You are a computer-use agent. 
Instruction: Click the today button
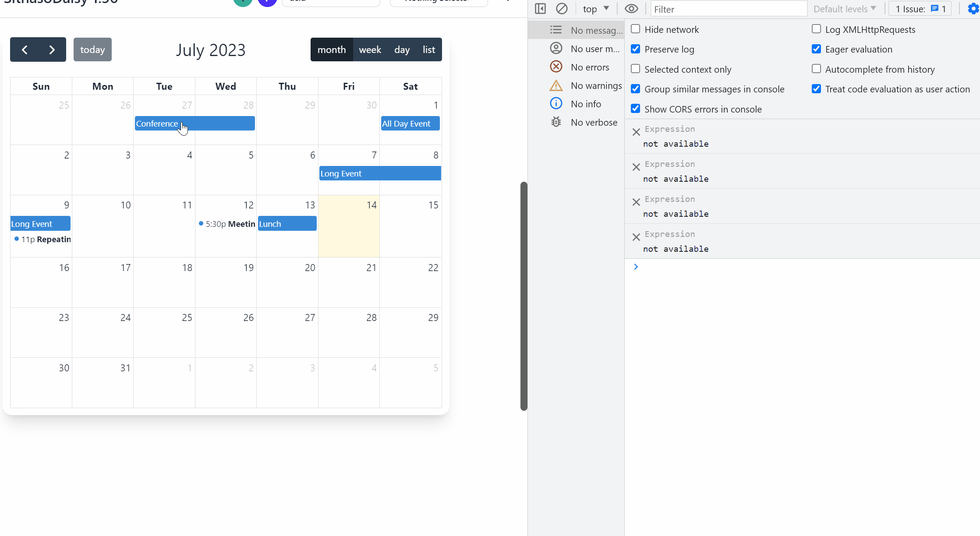point(92,49)
